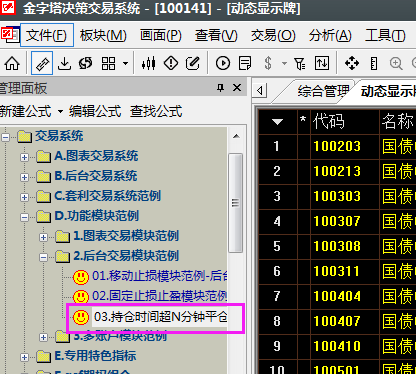416x374 pixels.
Task: Switch to the 综合管理 tab
Action: coord(323,91)
